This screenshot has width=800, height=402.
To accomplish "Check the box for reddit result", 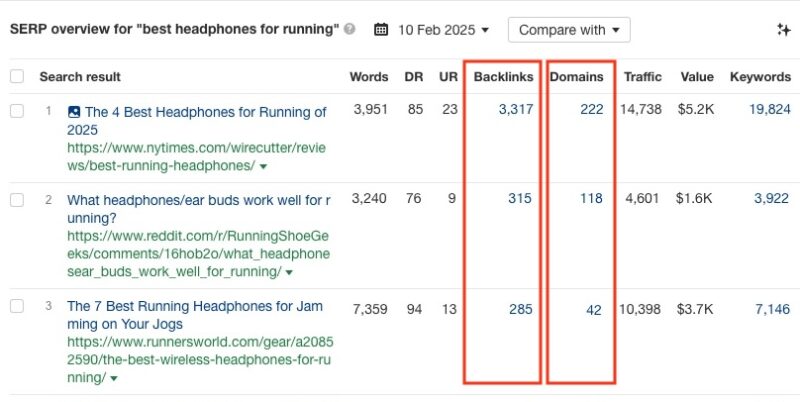I will (x=17, y=200).
